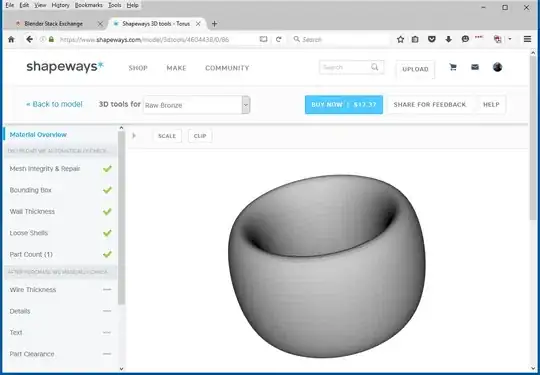The width and height of the screenshot is (540, 375).
Task: Click the Firefox home icon
Action: 11,39
